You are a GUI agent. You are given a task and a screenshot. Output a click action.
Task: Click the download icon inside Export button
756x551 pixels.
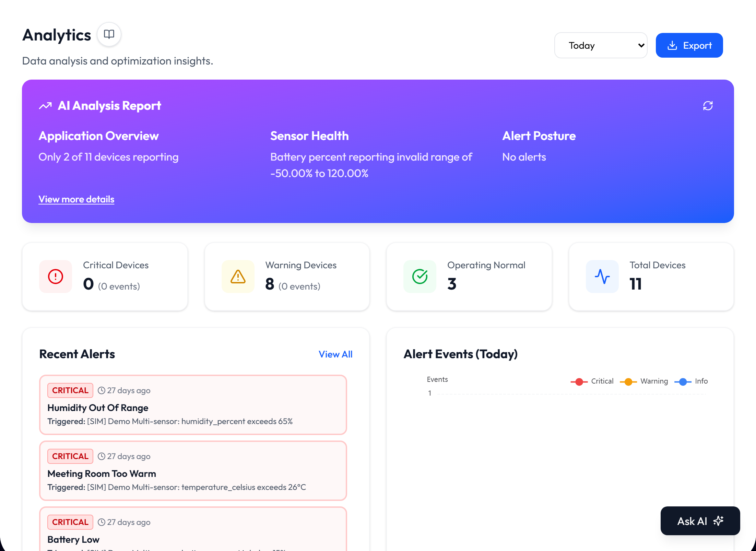coord(672,46)
